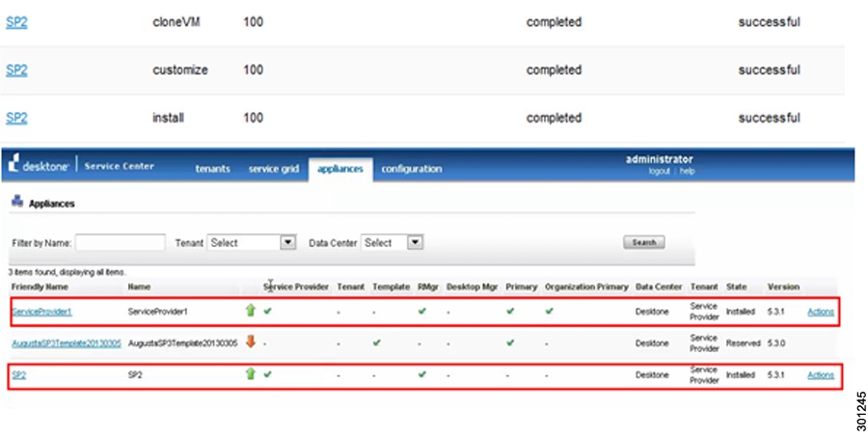
Task: Sort by Friendly Name column header
Action: 40,287
